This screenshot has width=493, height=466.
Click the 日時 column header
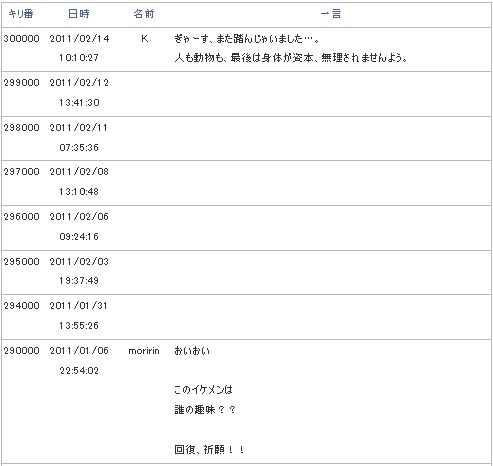coord(79,14)
